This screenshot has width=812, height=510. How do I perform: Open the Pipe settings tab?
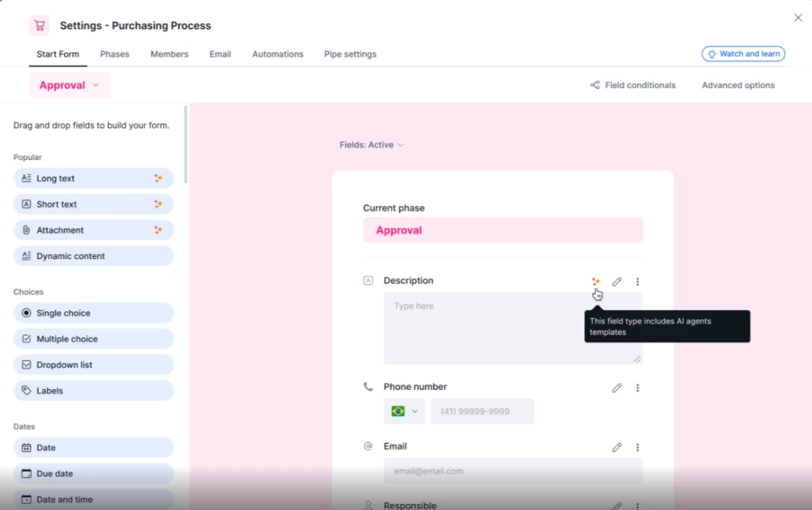[350, 54]
